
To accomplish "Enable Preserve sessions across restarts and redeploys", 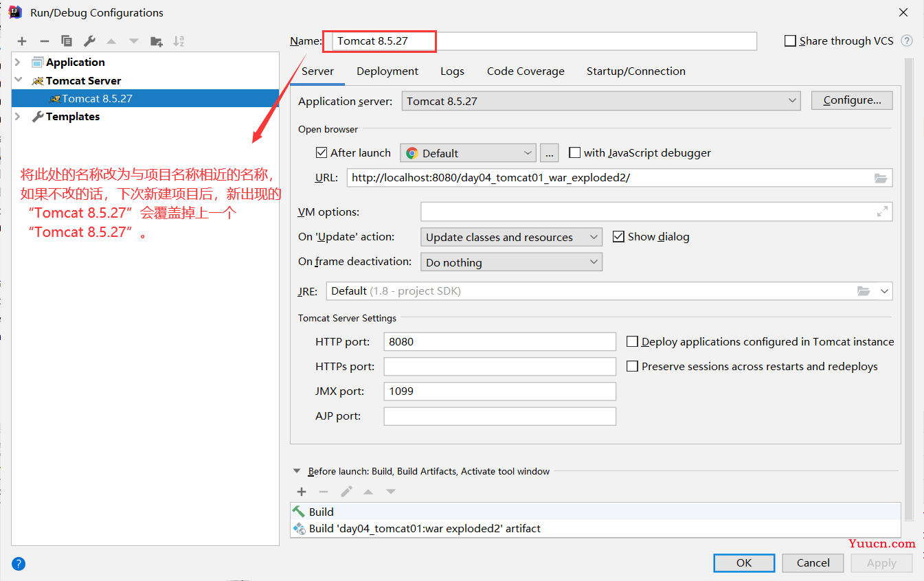I will tap(632, 366).
